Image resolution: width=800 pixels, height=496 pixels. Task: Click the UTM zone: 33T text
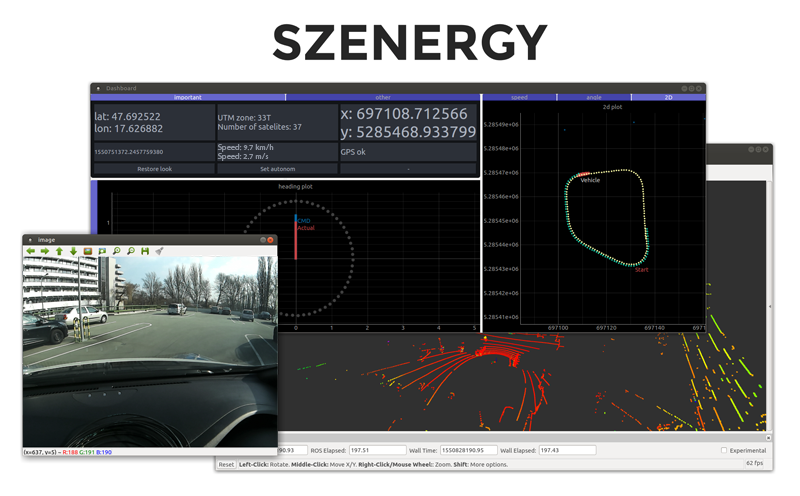[244, 117]
